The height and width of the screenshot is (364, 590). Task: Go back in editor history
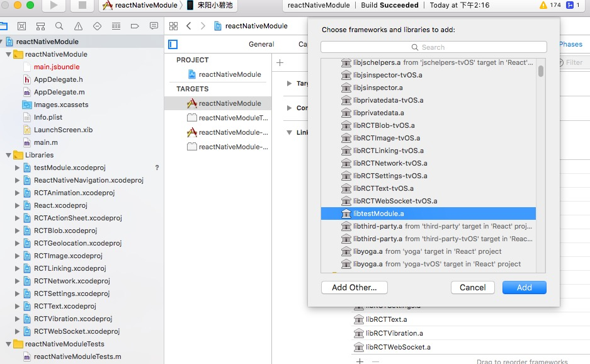pos(189,26)
